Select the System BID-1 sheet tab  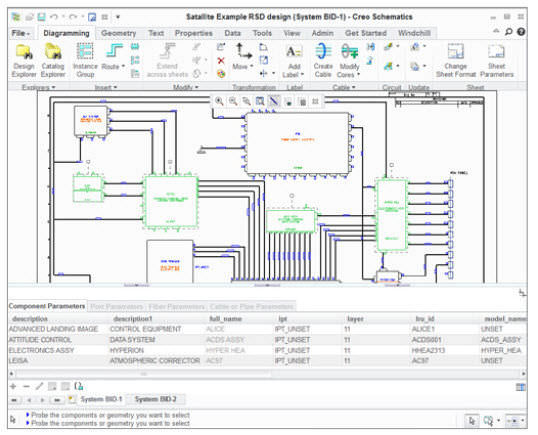(x=101, y=399)
